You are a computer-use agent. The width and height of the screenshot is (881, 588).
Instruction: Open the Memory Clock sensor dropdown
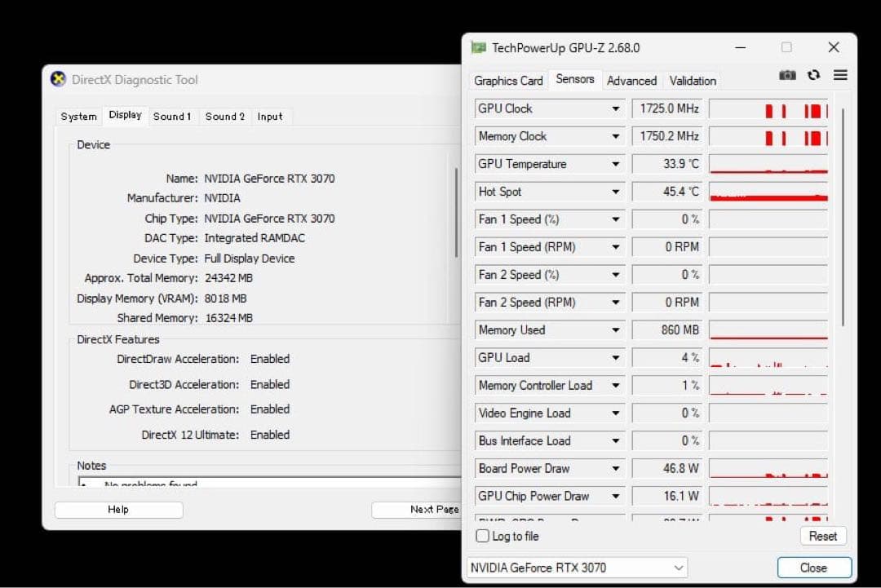tap(615, 136)
